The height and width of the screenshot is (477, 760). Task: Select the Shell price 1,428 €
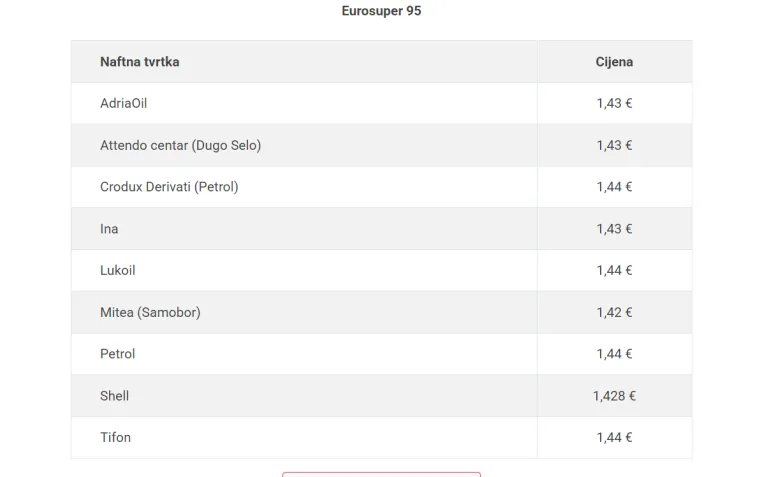pyautogui.click(x=614, y=396)
